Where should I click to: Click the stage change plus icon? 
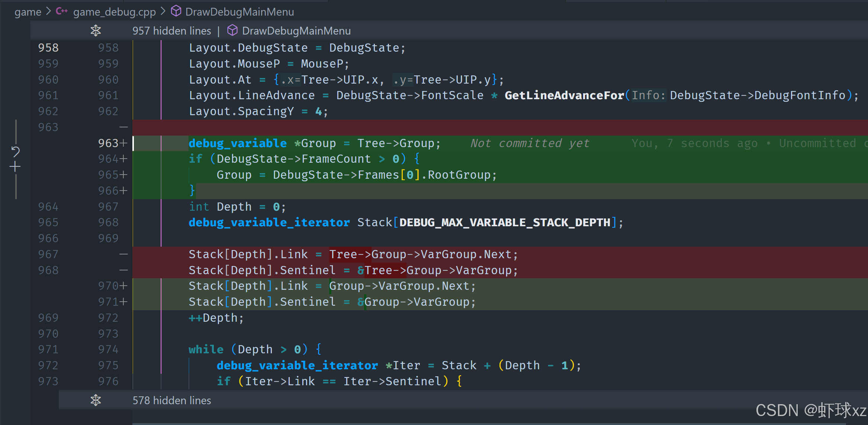[x=15, y=167]
